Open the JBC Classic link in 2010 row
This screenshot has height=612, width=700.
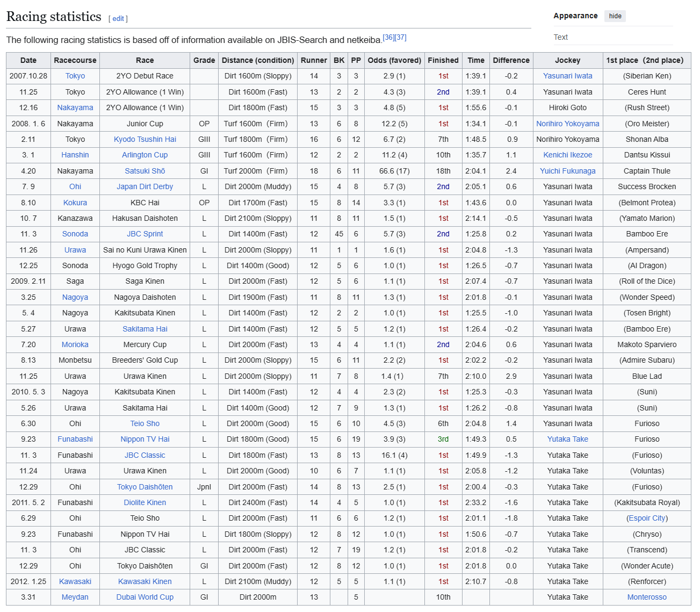(145, 456)
